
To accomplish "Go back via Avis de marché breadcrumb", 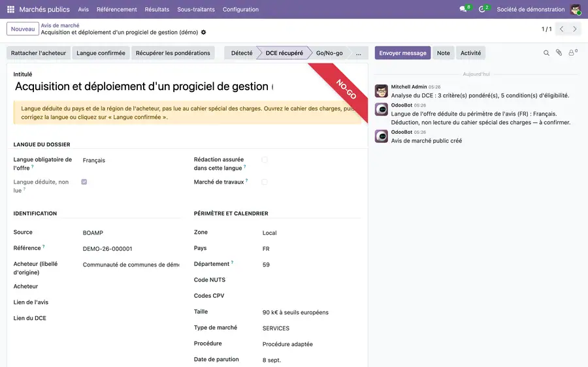I will (x=60, y=25).
